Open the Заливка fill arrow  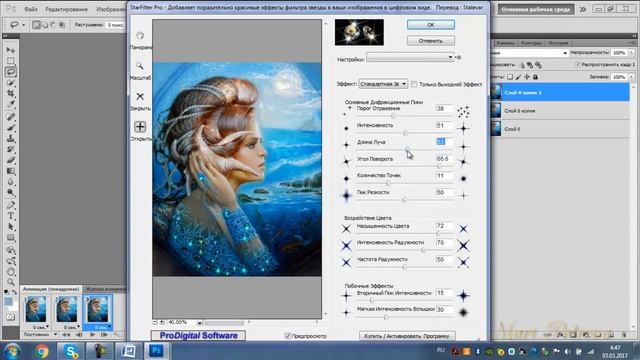pyautogui.click(x=631, y=77)
